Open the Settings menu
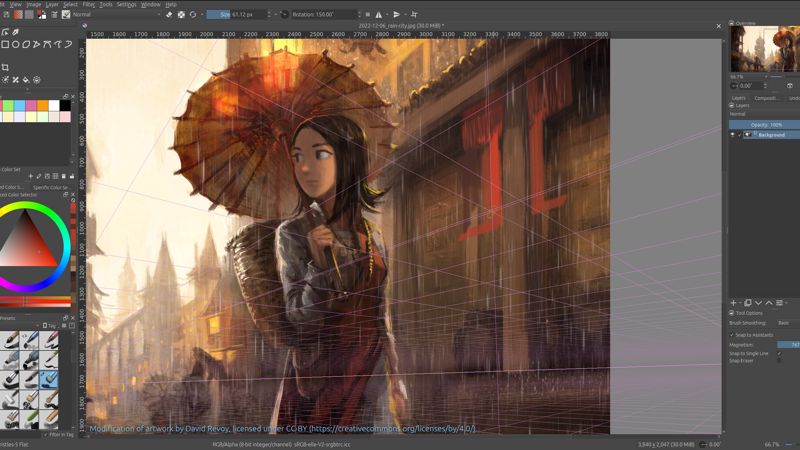Viewport: 800px width, 450px height. coord(127,5)
